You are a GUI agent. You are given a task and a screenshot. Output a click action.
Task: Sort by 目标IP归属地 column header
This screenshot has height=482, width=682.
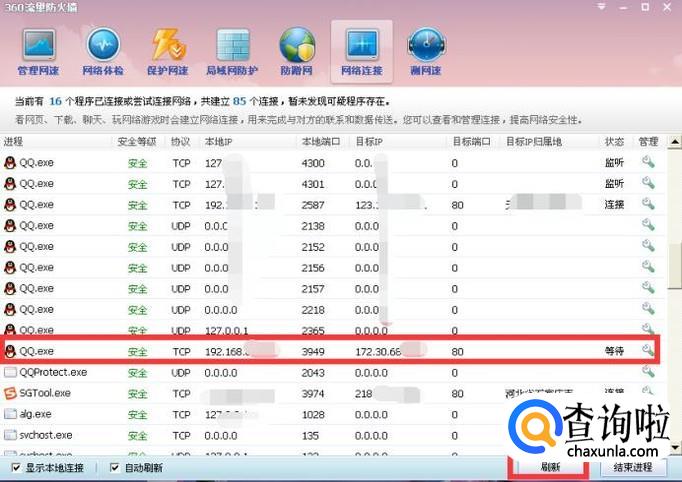point(534,142)
